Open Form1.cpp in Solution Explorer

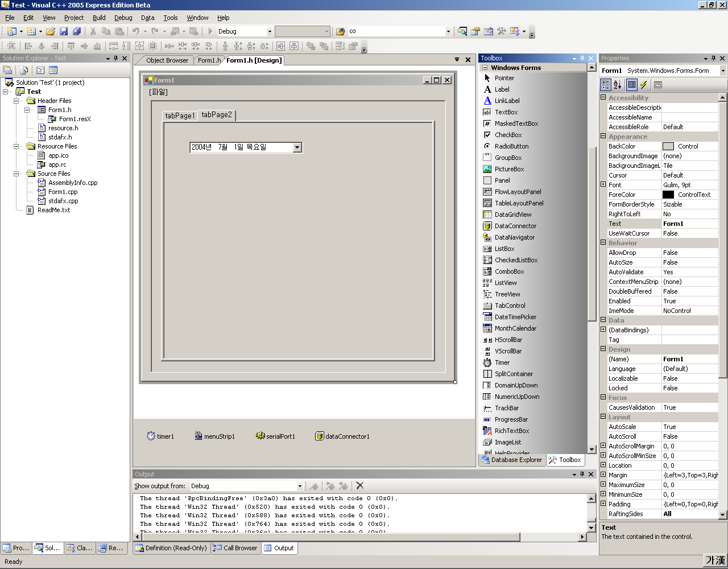point(63,192)
